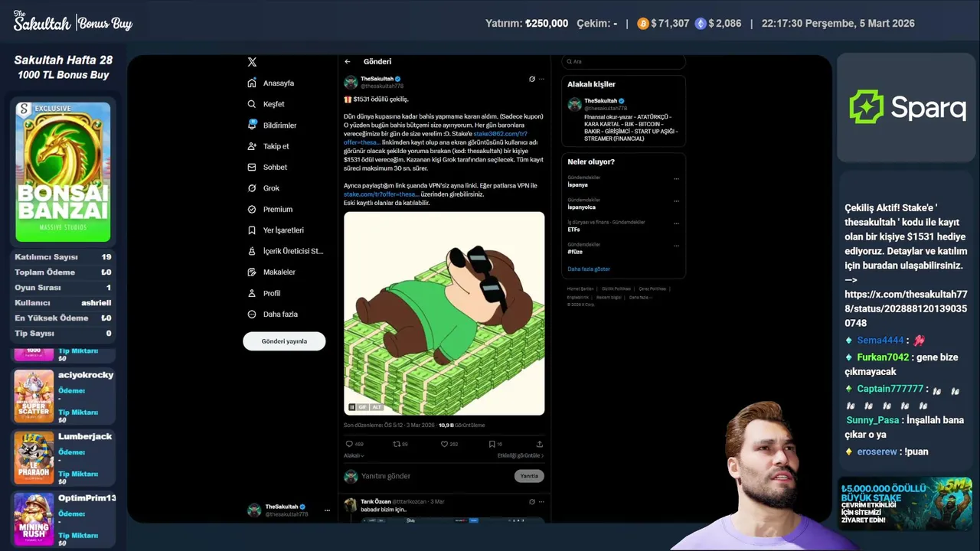980x551 pixels.
Task: Click TheSakultah avatar on the post
Action: (x=351, y=82)
